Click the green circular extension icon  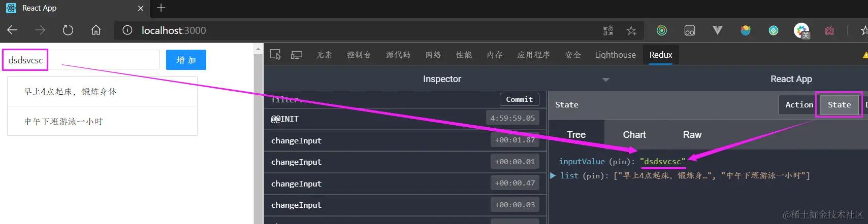(661, 30)
